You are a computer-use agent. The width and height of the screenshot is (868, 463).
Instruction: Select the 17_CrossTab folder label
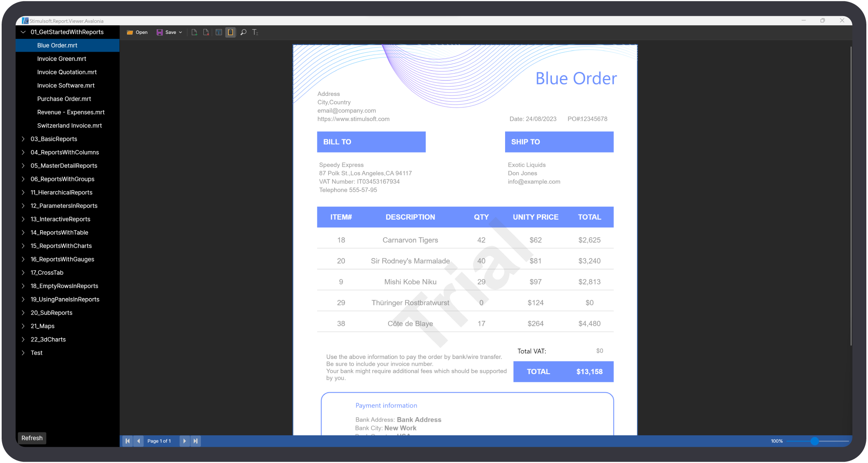(x=47, y=272)
